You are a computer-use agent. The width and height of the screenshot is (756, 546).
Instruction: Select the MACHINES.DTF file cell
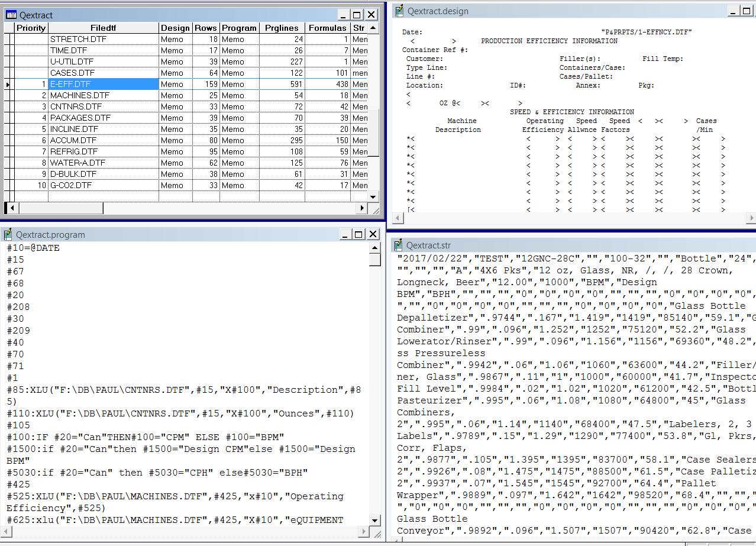coord(104,96)
